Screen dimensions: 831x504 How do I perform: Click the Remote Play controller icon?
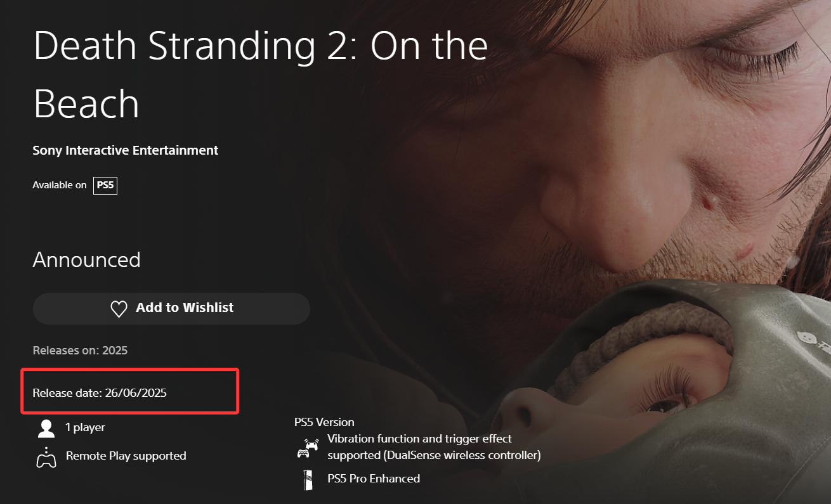pos(46,457)
